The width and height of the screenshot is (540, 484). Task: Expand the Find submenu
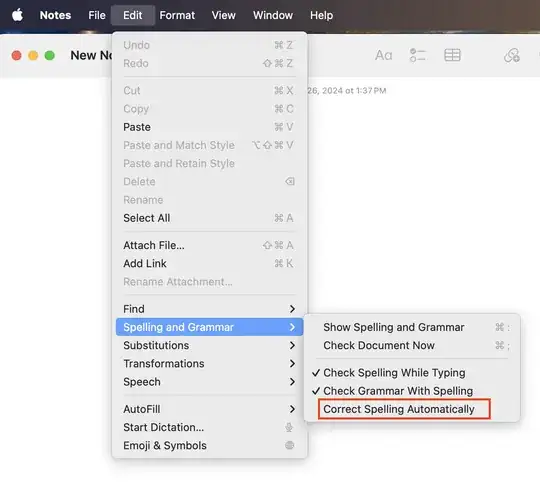coord(209,309)
